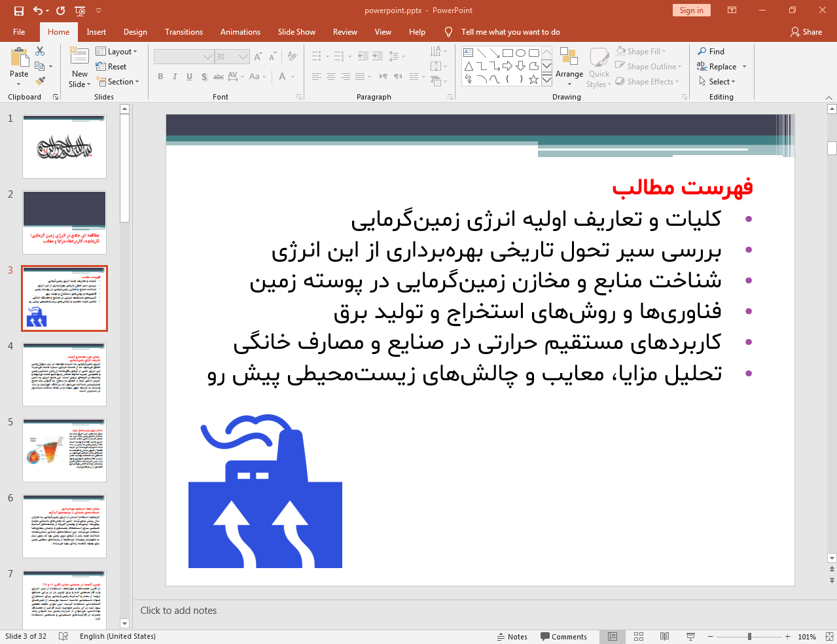The image size is (837, 644).
Task: Click Increase Font Size icon
Action: click(x=258, y=57)
